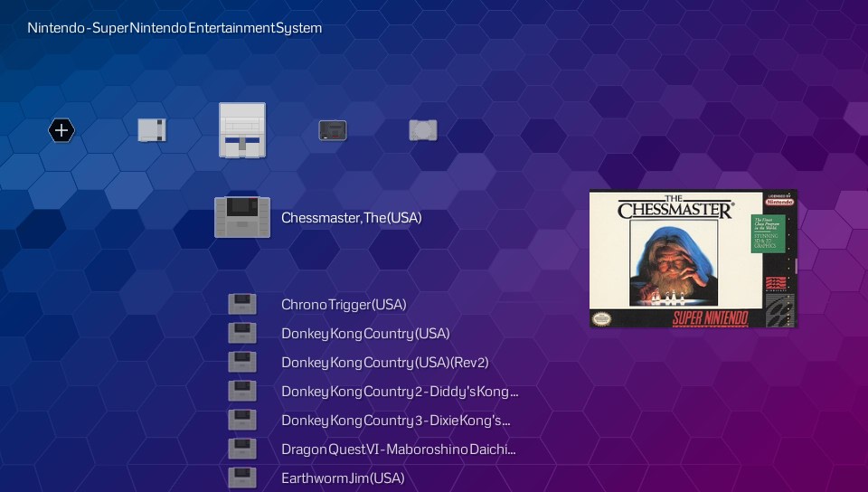The image size is (868, 492).
Task: Choose Donkey Kong Country (USA) (Rev 2)
Action: click(385, 363)
